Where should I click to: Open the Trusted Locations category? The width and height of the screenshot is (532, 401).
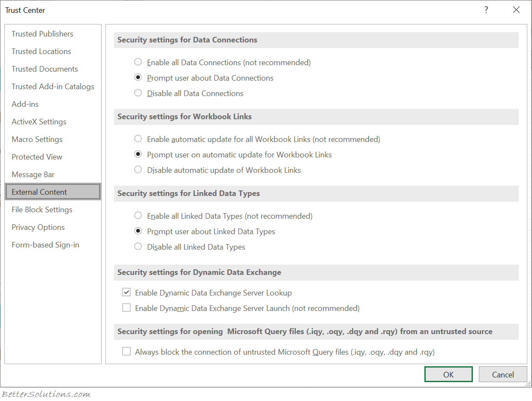pos(53,51)
